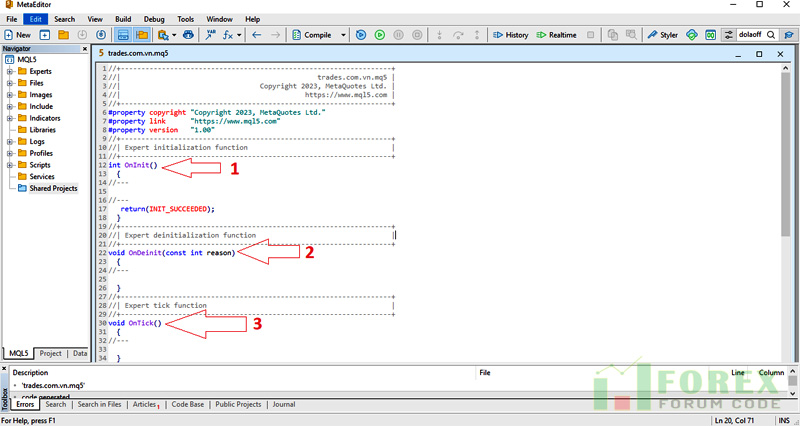The image size is (800, 426).
Task: Expand the Indicators folder tree node
Action: click(x=10, y=118)
